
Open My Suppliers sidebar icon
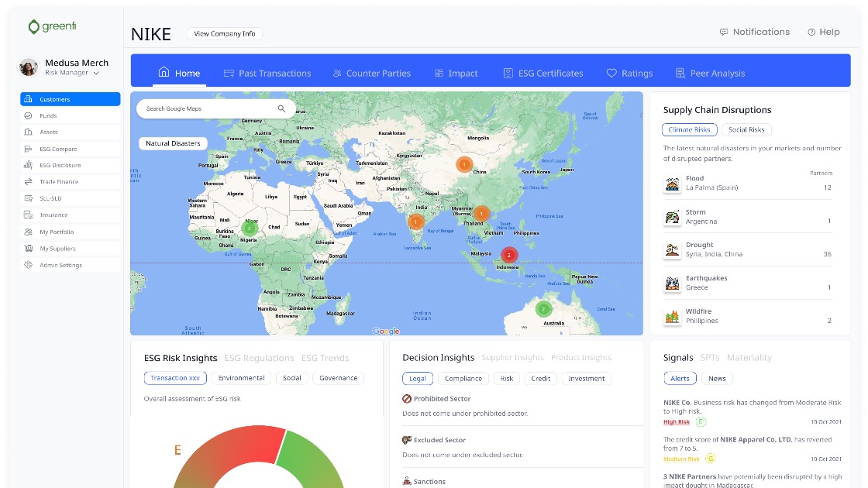28,249
